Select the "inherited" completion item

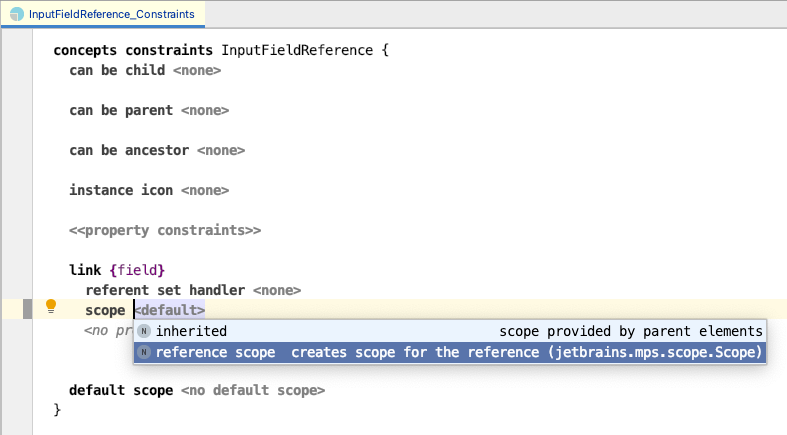[192, 331]
